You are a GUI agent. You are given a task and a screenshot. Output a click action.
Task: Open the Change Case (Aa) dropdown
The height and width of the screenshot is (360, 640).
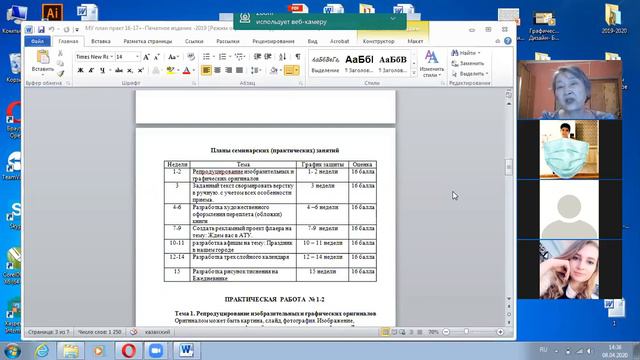coord(173,57)
